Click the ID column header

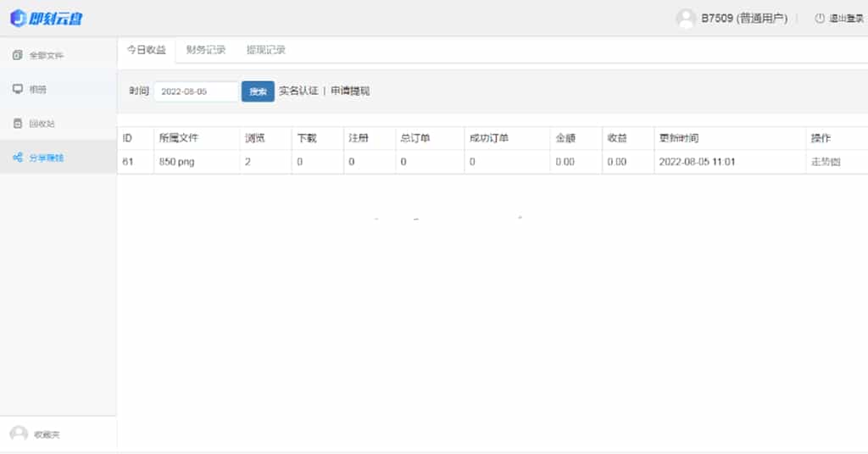pos(136,138)
